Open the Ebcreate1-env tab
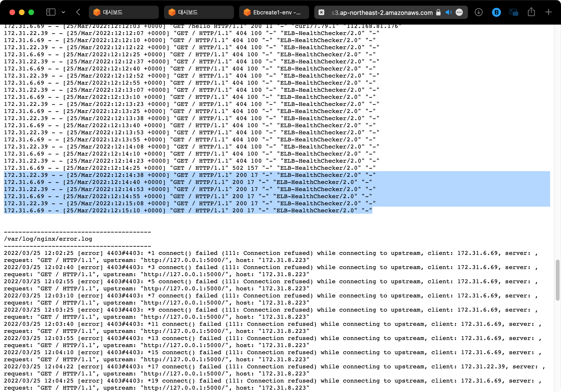 (274, 12)
